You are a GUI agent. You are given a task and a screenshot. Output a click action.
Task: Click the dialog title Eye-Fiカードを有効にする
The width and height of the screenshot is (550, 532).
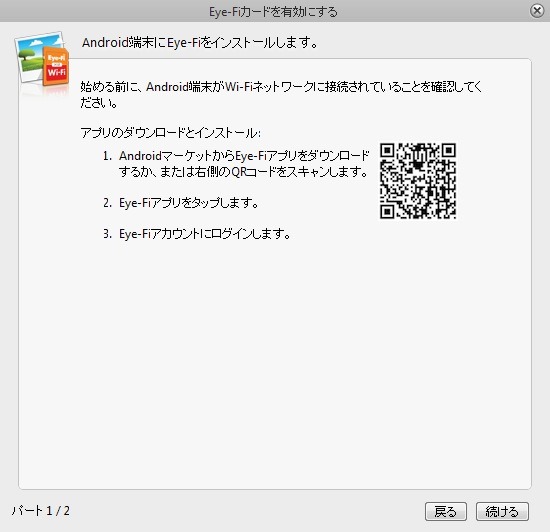[x=273, y=12]
